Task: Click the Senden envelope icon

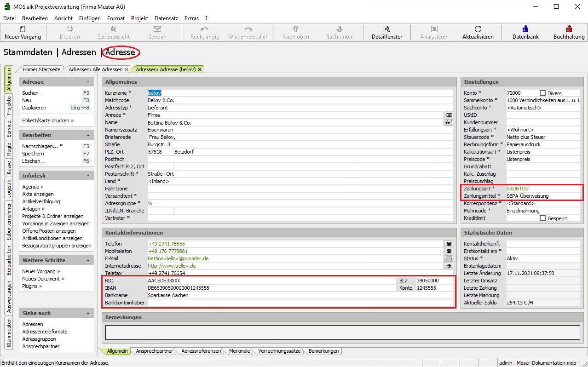Action: (x=157, y=29)
